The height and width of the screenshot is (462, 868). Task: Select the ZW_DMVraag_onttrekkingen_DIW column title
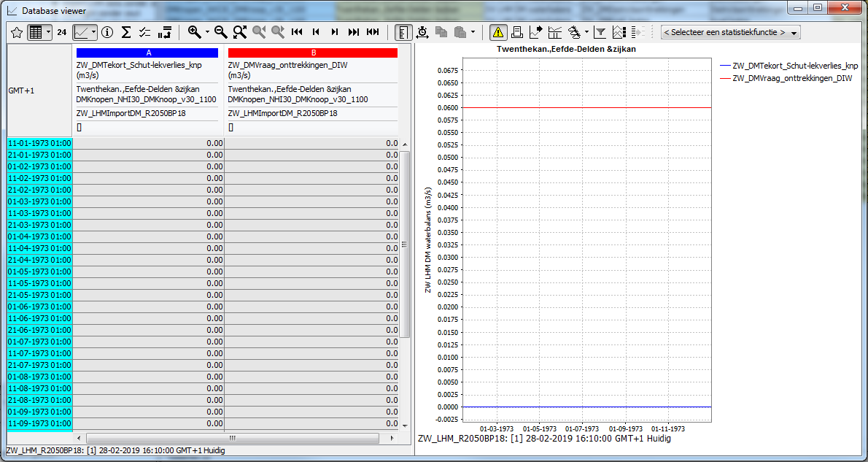click(x=288, y=65)
